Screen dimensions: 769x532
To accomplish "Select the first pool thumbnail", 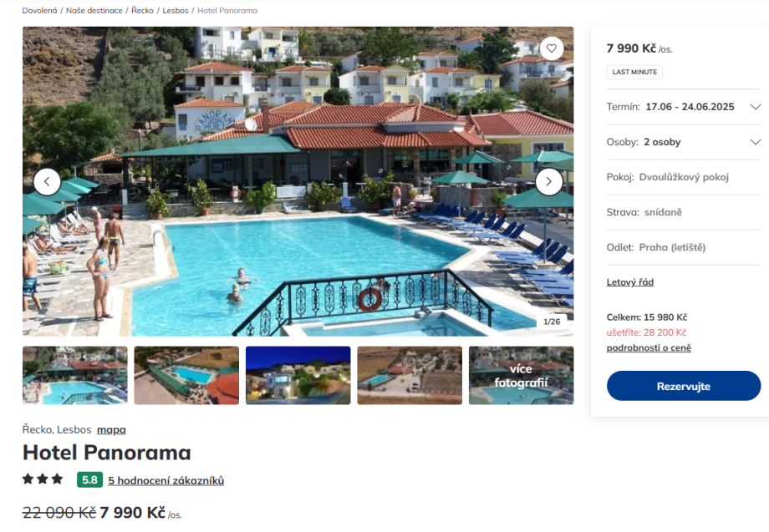I will [75, 375].
